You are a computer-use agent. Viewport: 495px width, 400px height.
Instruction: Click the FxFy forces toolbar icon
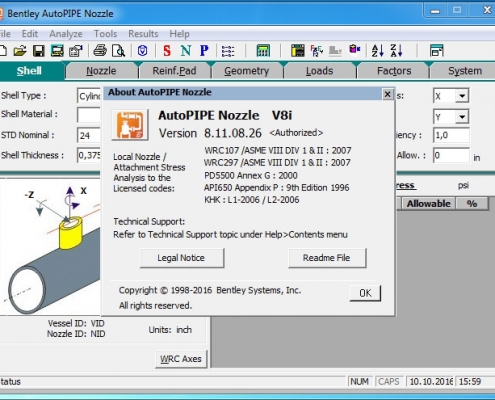point(317,51)
